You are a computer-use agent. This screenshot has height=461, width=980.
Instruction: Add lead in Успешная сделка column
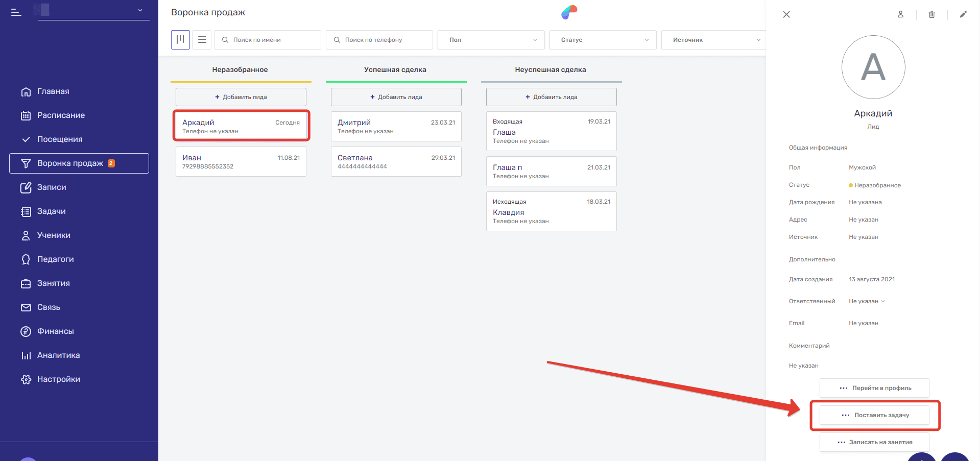(x=396, y=97)
